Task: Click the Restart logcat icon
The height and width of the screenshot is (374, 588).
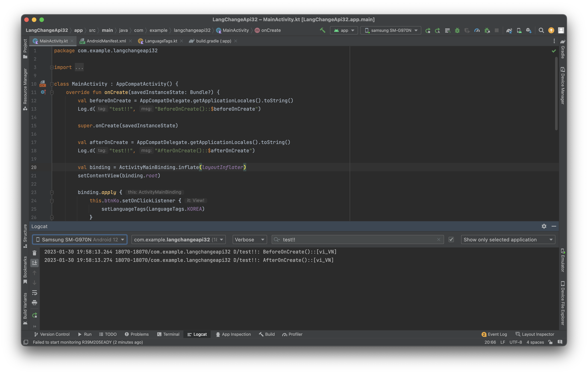Action: [34, 315]
